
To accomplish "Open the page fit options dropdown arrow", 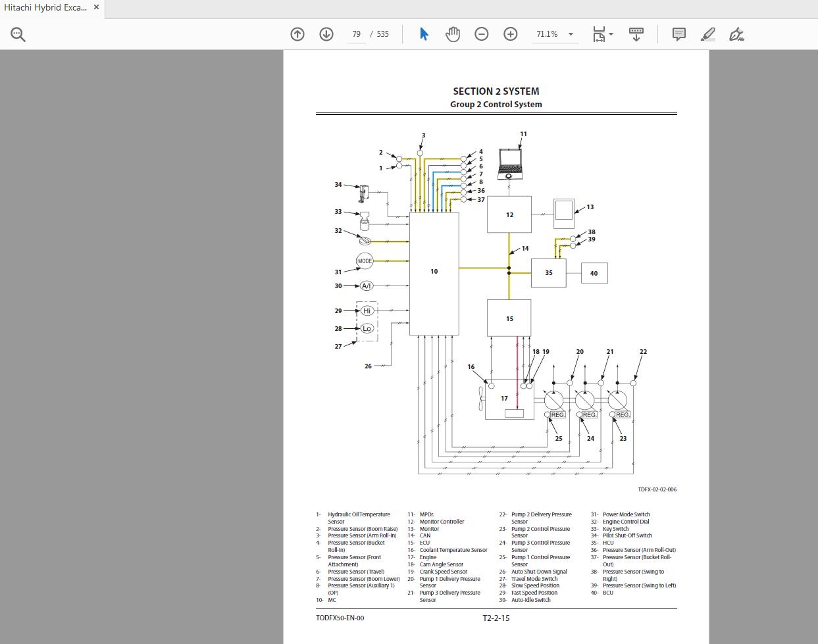I will (x=611, y=34).
